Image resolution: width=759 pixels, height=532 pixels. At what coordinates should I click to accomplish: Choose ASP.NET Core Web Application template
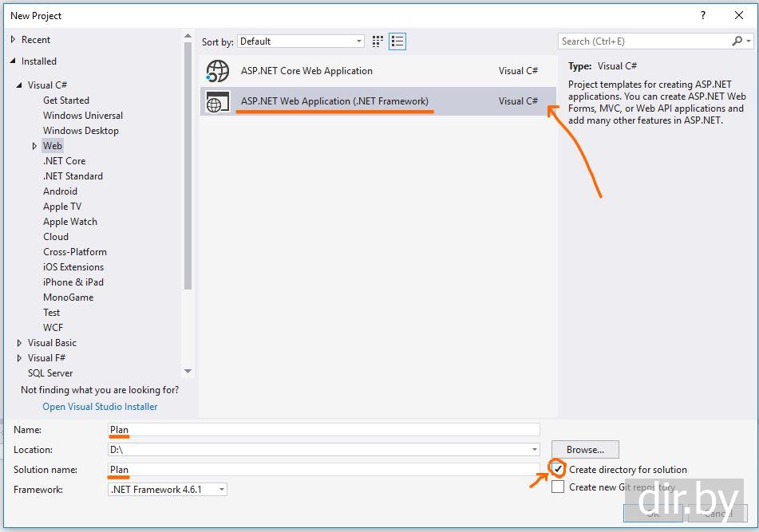click(x=378, y=71)
